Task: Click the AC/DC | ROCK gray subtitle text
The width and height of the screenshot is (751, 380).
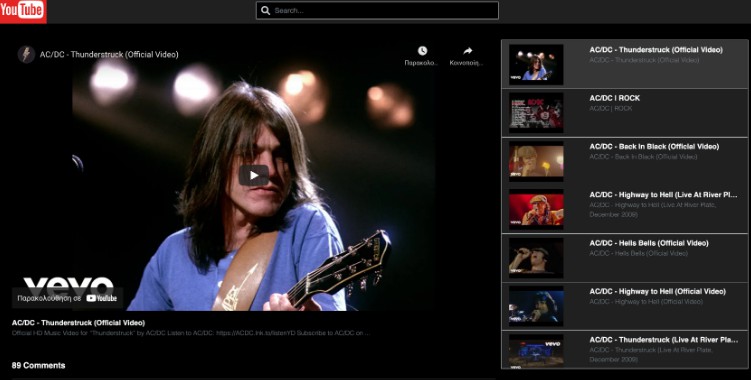Action: tap(611, 108)
